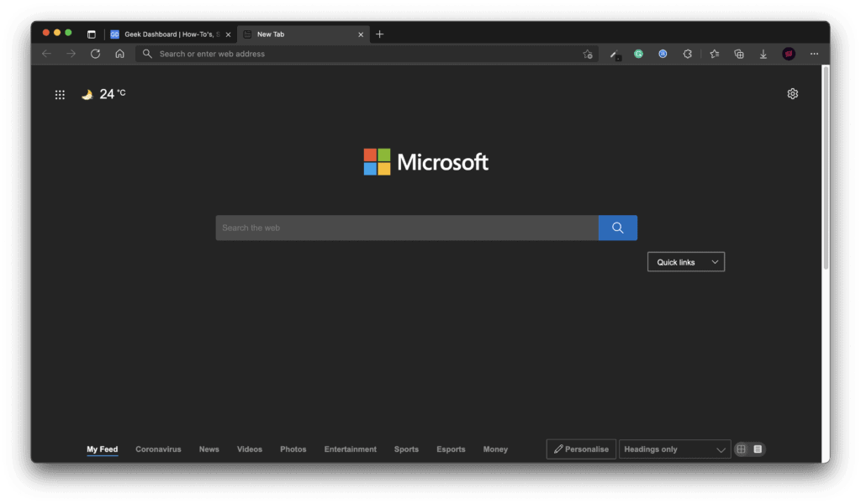This screenshot has height=504, width=861.
Task: Click the Microsoft logo
Action: coord(426,162)
